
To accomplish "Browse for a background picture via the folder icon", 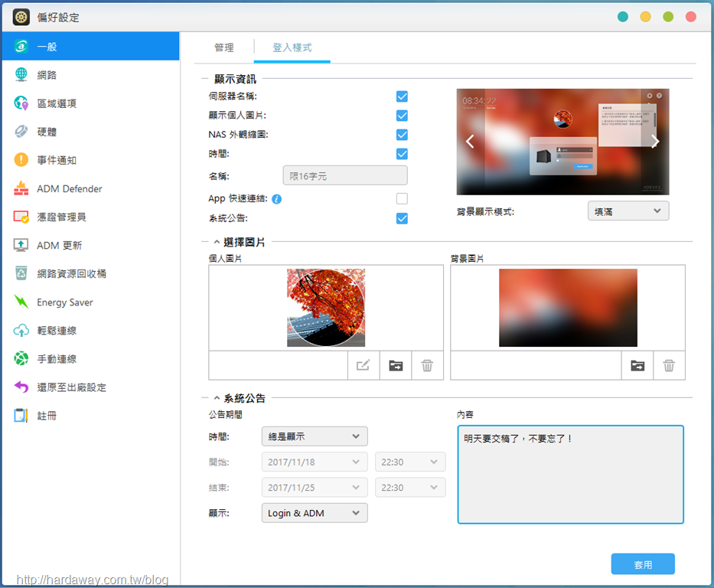I will [637, 365].
